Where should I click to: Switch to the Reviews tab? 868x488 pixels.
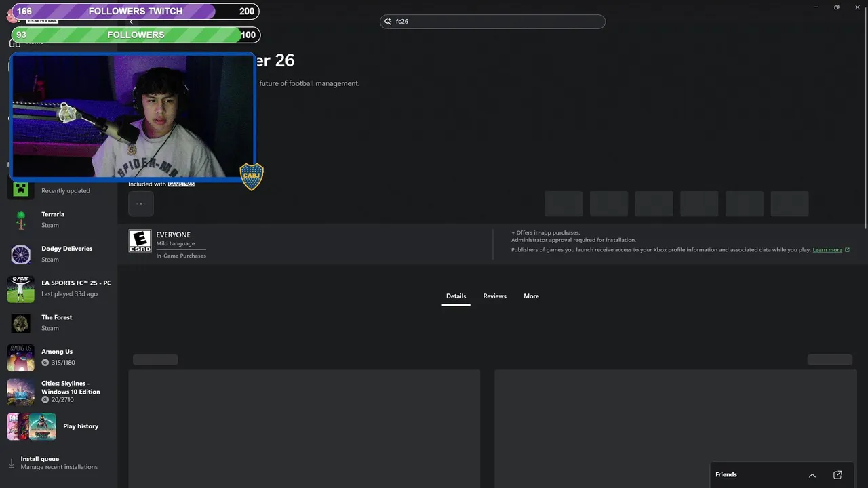coord(494,296)
